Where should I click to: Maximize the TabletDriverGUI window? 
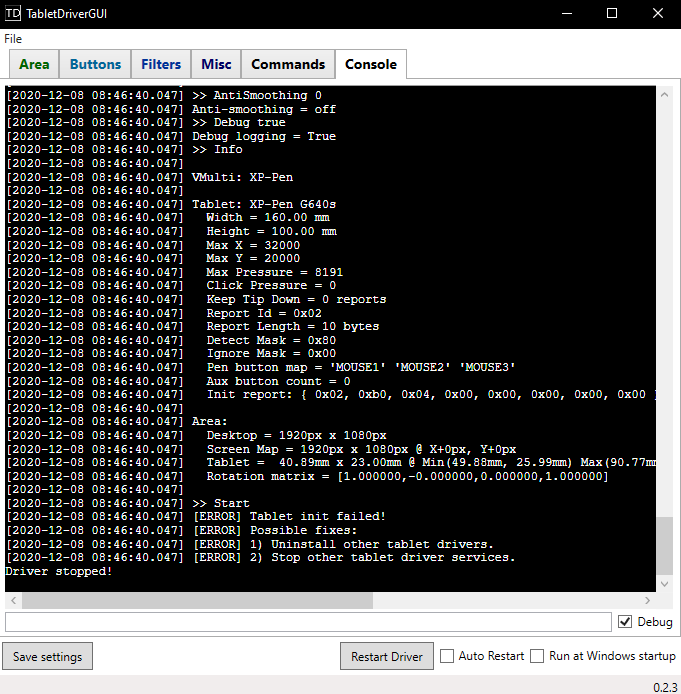[612, 13]
